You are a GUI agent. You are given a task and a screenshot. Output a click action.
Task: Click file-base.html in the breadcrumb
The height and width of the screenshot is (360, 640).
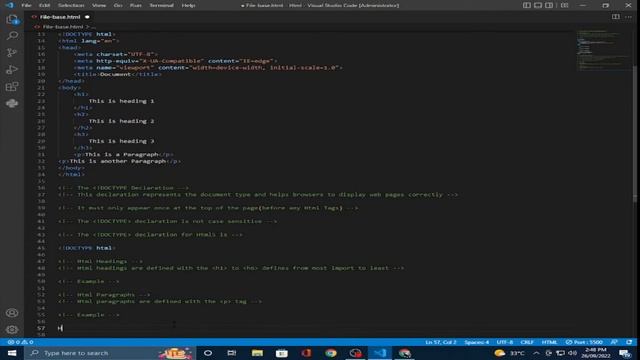pos(63,27)
